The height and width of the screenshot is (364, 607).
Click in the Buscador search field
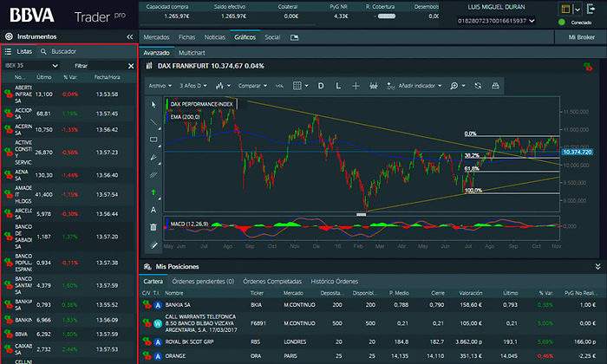tap(64, 51)
